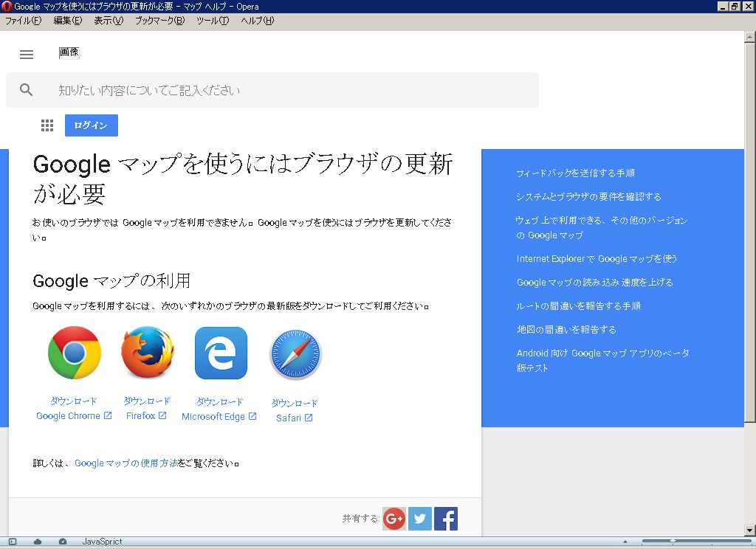Open 地図の間違いを報告する link
Viewport: 756px width, 549px height.
566,330
